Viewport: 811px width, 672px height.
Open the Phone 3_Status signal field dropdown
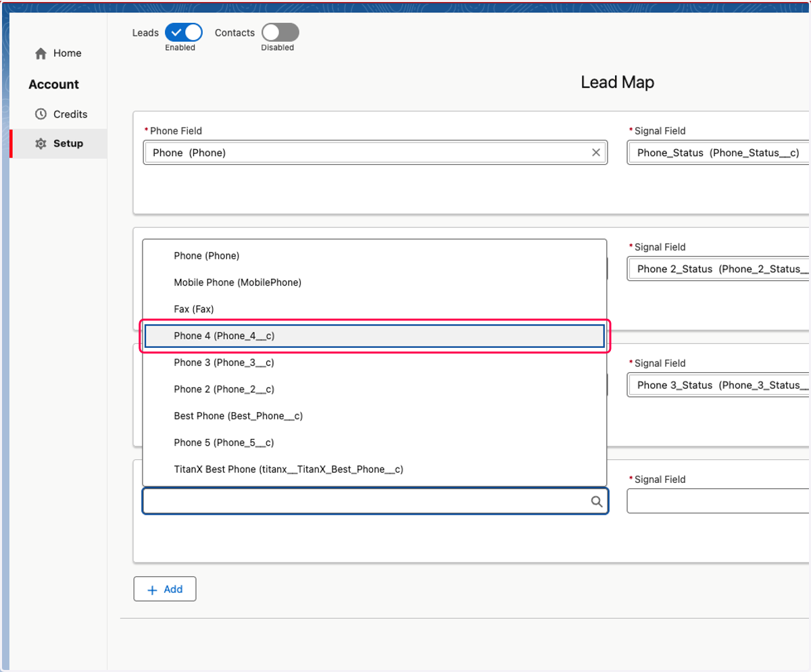718,385
